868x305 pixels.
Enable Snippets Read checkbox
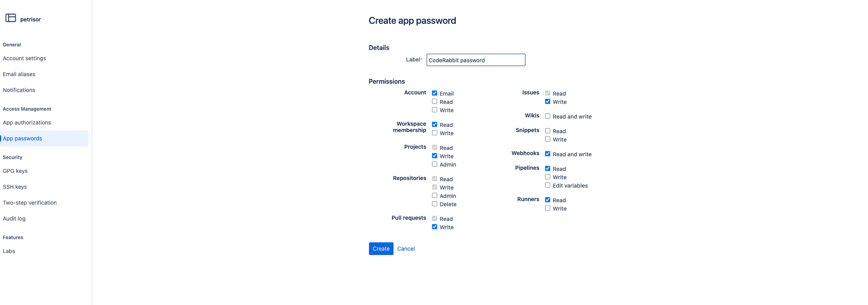pos(548,131)
